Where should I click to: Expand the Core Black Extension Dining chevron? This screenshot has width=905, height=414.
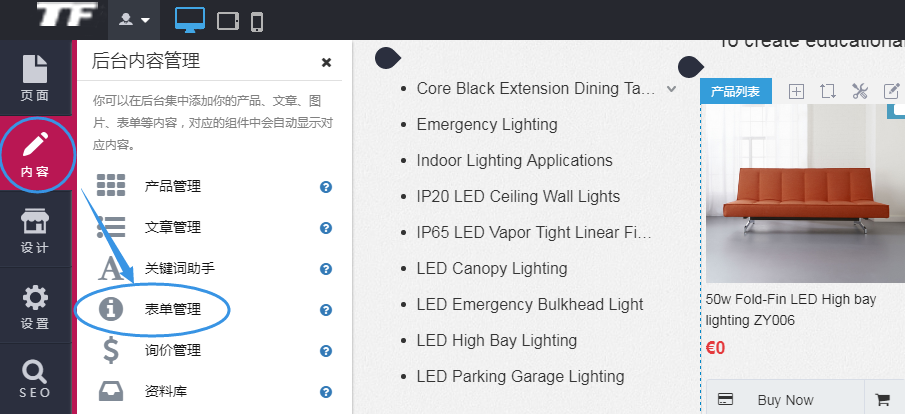click(x=672, y=88)
